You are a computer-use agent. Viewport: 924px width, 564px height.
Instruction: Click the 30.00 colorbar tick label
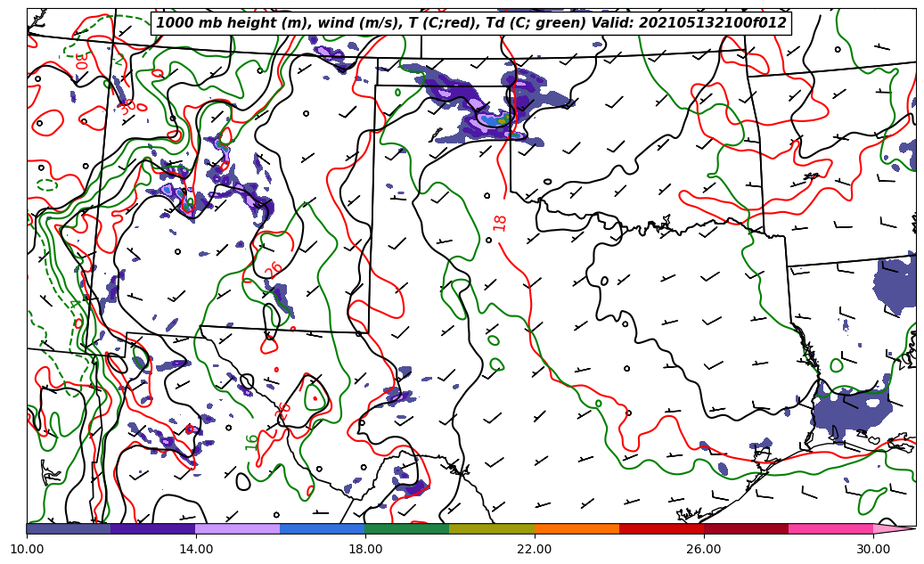pos(873,549)
